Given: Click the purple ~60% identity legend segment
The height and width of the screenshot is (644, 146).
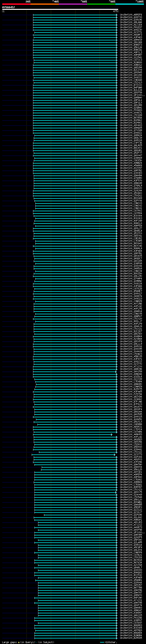Looking at the screenshot, I should [73, 4].
